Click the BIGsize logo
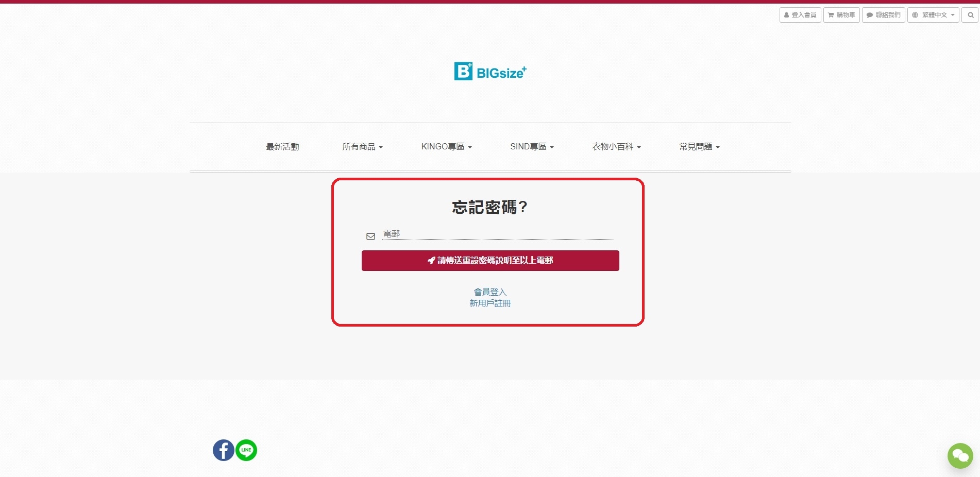 [x=489, y=71]
